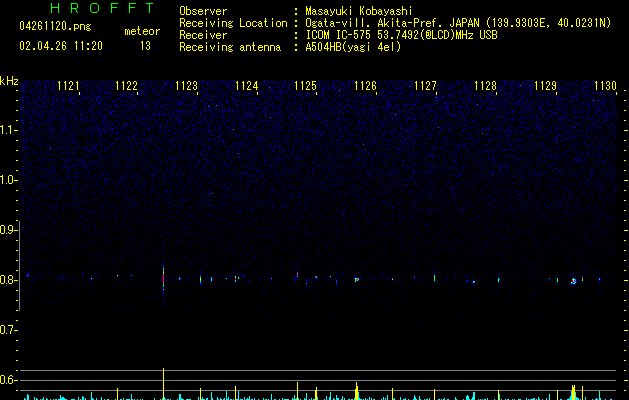Click the 'Observer' label
629x400 pixels.
pyautogui.click(x=203, y=11)
